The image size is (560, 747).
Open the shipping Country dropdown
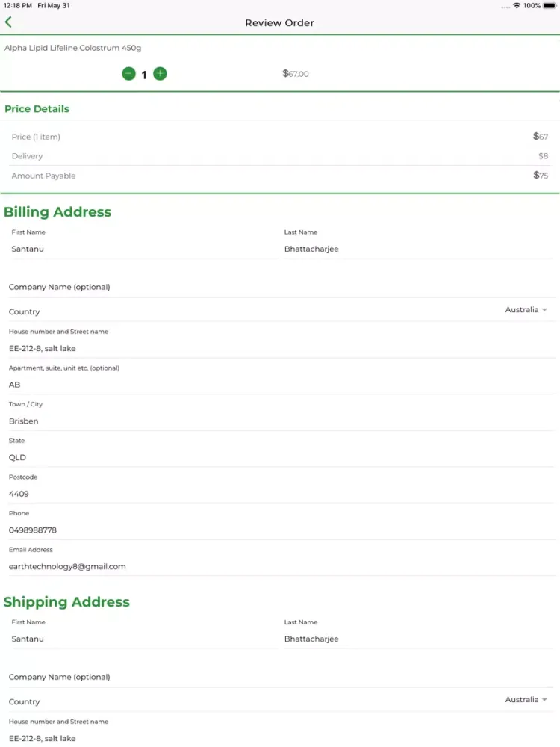click(x=526, y=700)
